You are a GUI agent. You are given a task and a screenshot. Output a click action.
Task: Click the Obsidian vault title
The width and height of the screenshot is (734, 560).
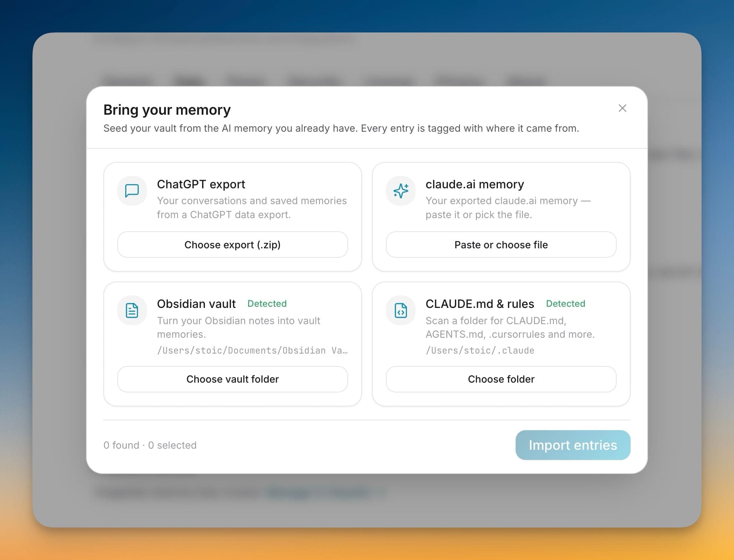click(x=196, y=304)
